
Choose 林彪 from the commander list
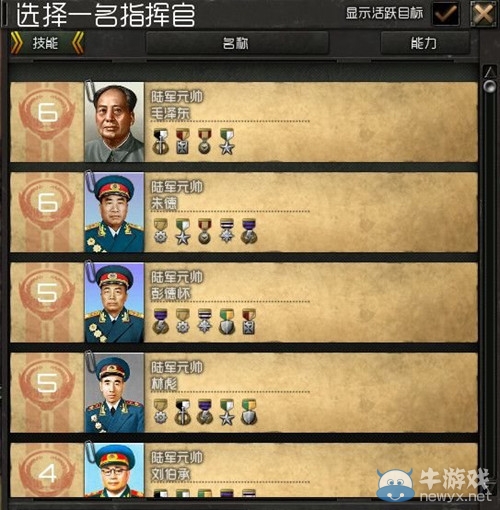244,393
